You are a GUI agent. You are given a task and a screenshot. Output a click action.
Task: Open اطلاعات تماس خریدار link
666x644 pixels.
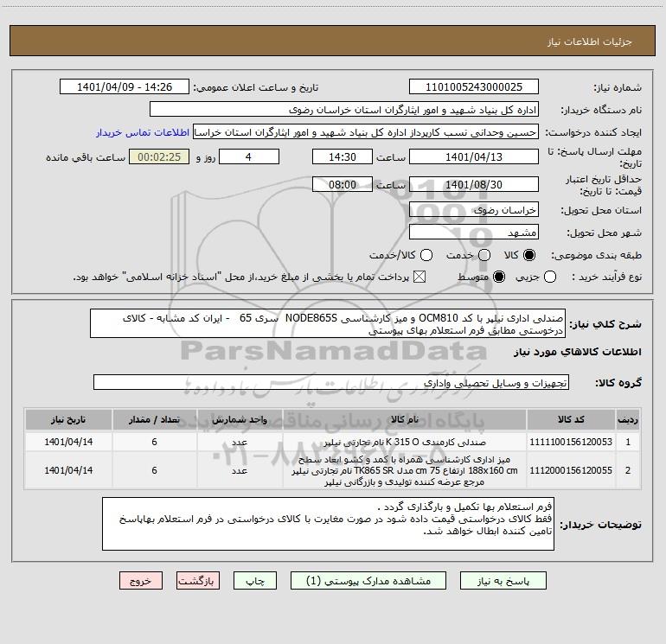click(143, 132)
